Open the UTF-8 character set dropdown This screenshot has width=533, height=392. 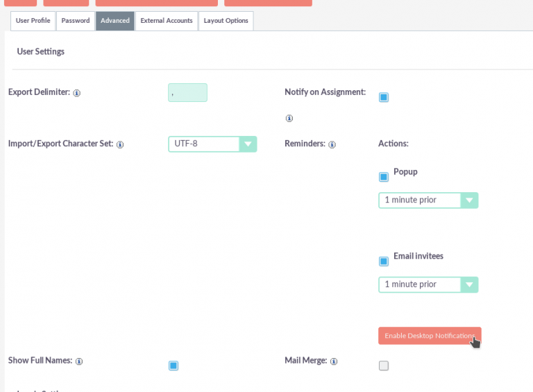tap(212, 144)
